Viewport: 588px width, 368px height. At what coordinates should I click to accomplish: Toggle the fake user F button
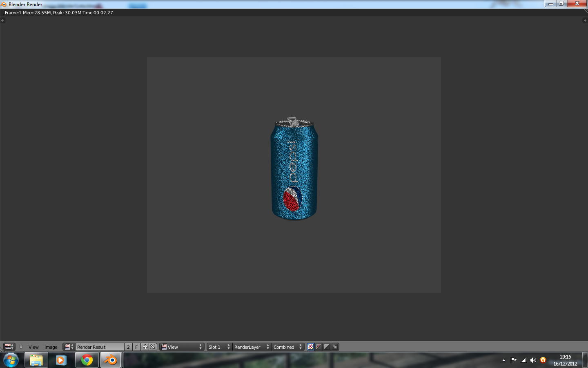click(136, 347)
